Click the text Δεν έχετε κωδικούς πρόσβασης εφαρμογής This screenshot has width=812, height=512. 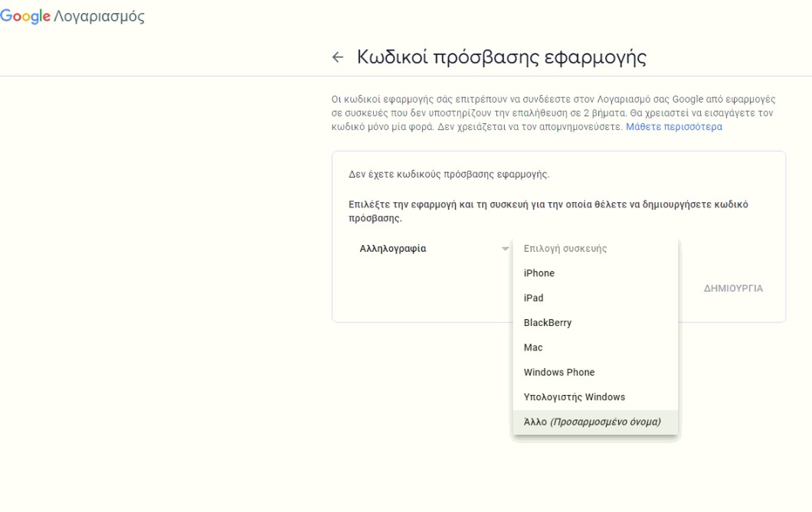tap(448, 174)
